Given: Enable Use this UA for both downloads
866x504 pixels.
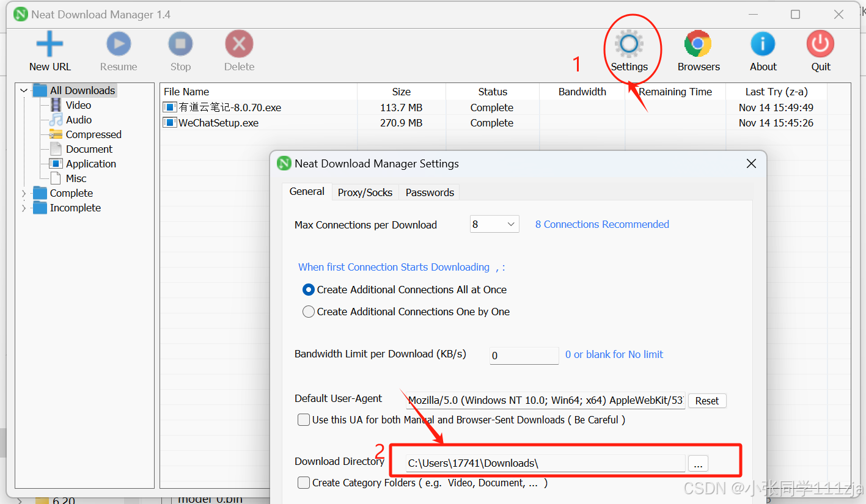Looking at the screenshot, I should click(x=304, y=420).
